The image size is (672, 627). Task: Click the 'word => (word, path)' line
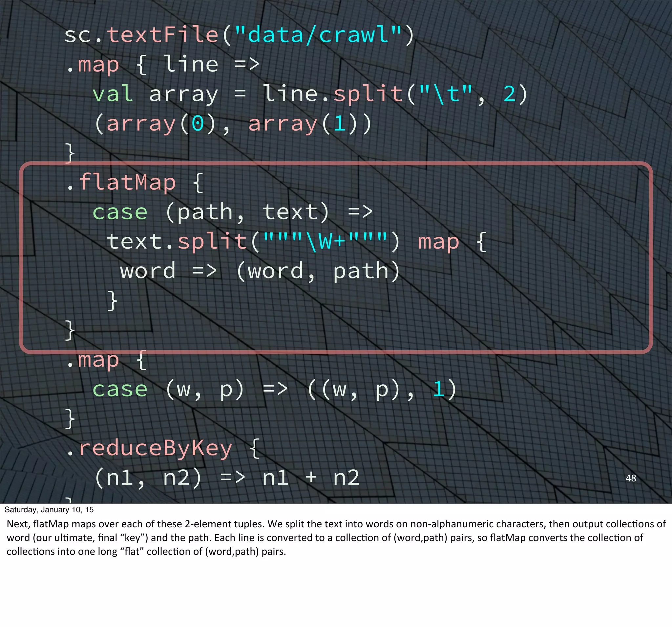(x=260, y=271)
